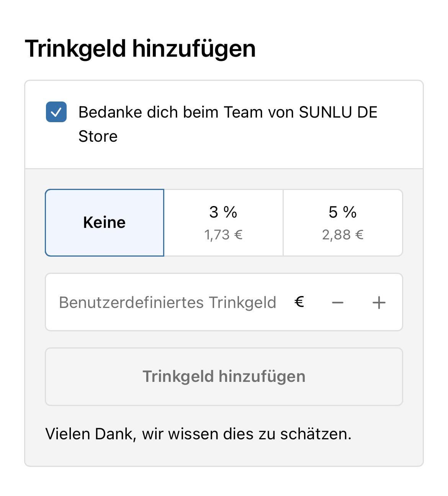Uncheck the SUNLU DE Store thank-you checkbox

pos(56,112)
